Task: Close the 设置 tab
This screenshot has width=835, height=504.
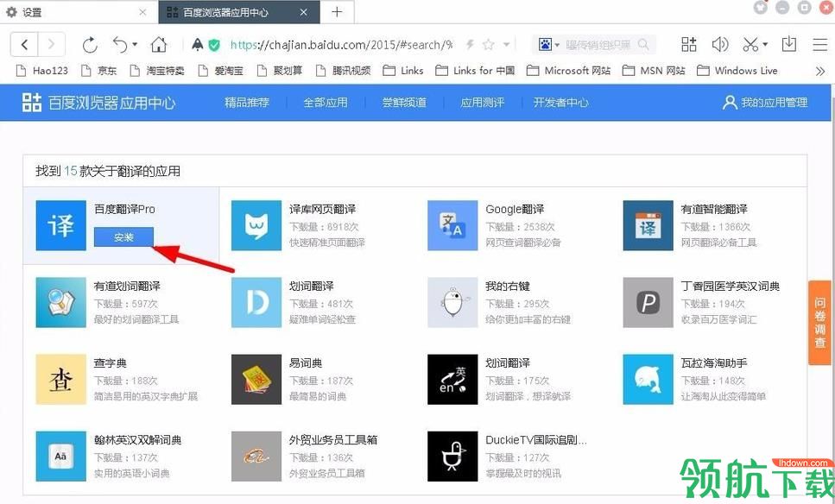Action: click(142, 12)
